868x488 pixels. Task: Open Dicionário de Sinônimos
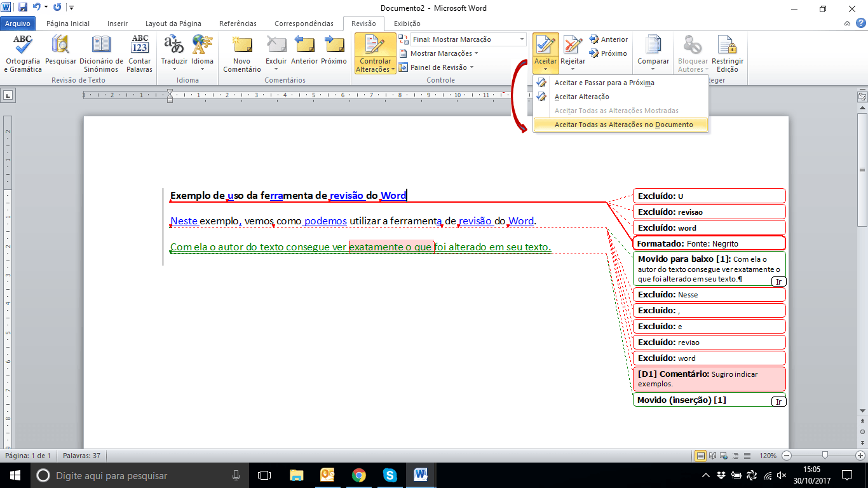click(101, 46)
